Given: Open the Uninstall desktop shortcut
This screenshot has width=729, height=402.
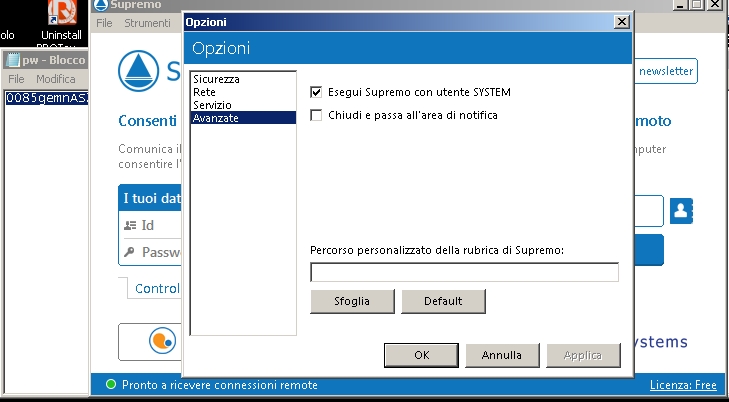Looking at the screenshot, I should click(61, 23).
